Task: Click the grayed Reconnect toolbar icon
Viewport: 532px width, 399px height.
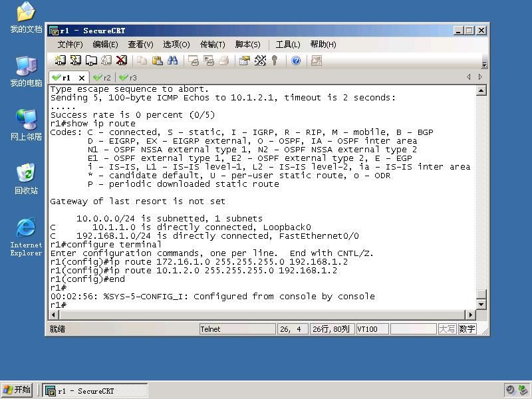Action: coord(106,61)
